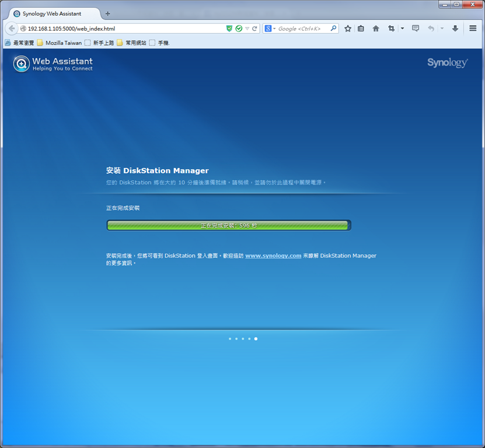Open the 新手上路 bookmark

tap(99, 43)
